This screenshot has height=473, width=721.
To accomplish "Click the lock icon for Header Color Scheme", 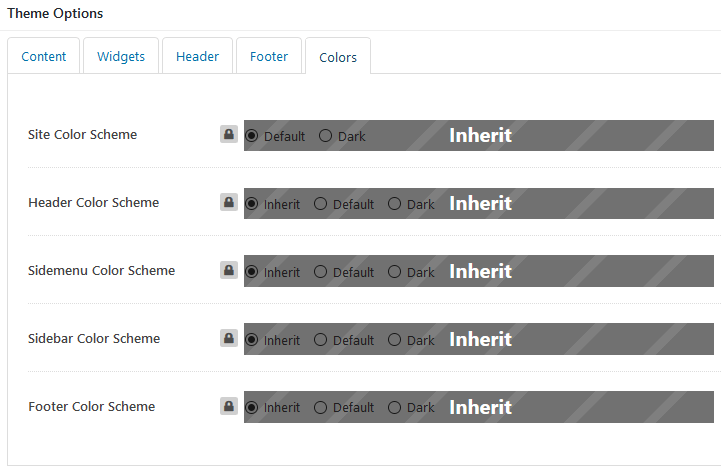I will pyautogui.click(x=229, y=202).
